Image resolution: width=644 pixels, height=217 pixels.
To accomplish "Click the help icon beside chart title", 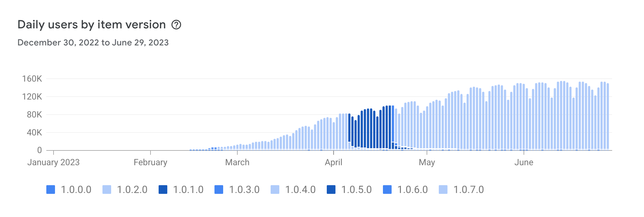I will point(176,25).
